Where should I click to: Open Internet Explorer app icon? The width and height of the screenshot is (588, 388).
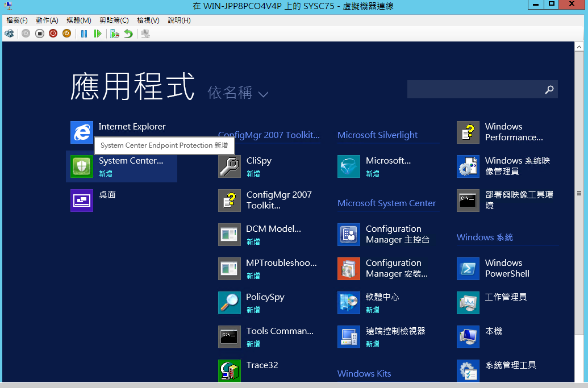pyautogui.click(x=82, y=132)
